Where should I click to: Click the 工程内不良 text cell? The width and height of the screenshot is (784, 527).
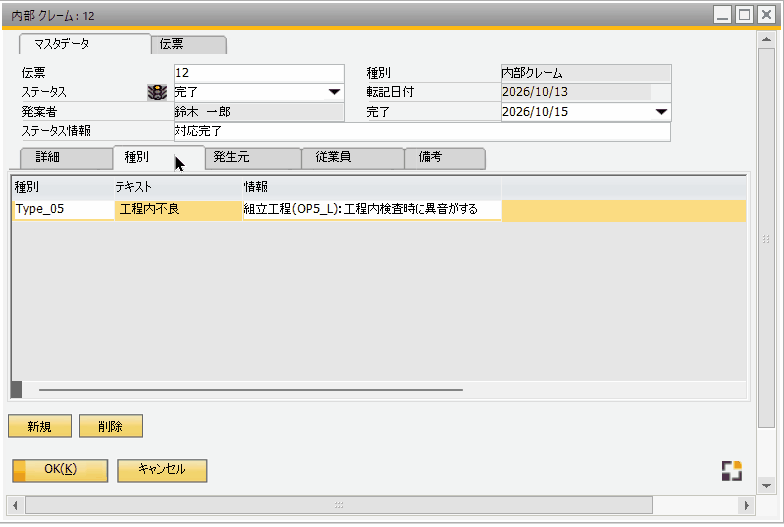[x=178, y=210]
